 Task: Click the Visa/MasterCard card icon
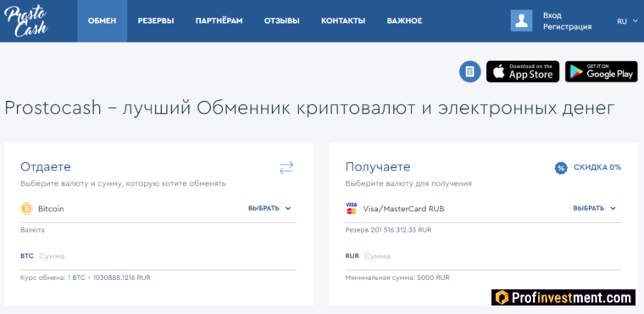351,208
